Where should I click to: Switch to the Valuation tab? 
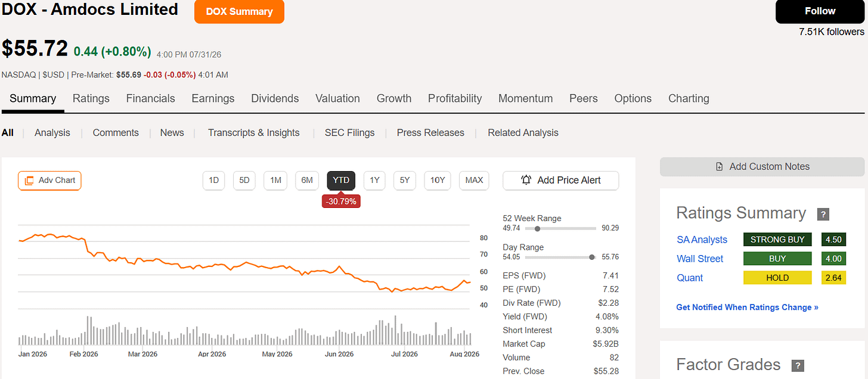coord(337,98)
